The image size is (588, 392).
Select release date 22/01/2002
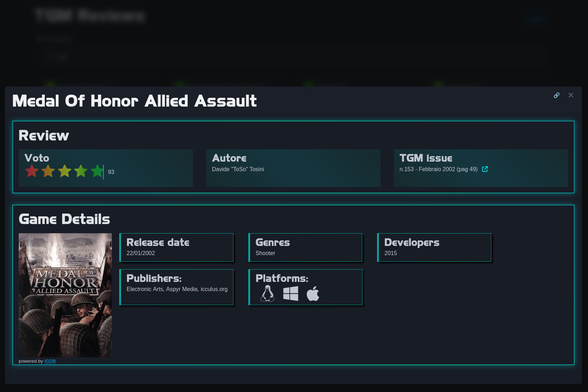click(141, 253)
